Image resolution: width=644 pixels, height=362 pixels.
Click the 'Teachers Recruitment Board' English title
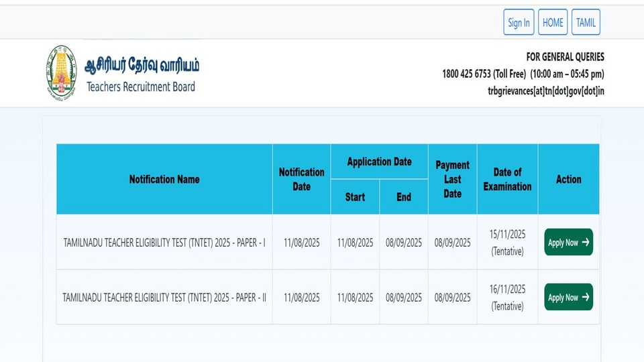point(141,87)
